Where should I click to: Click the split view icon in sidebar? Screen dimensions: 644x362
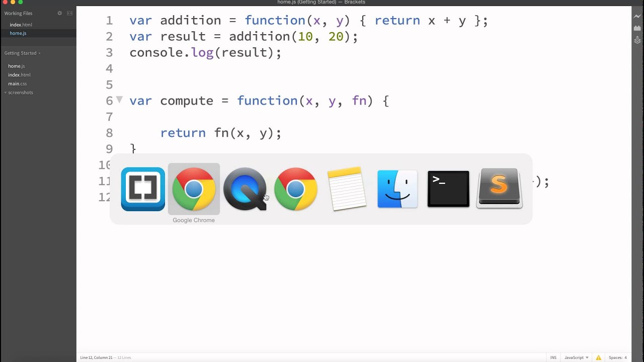coord(69,13)
